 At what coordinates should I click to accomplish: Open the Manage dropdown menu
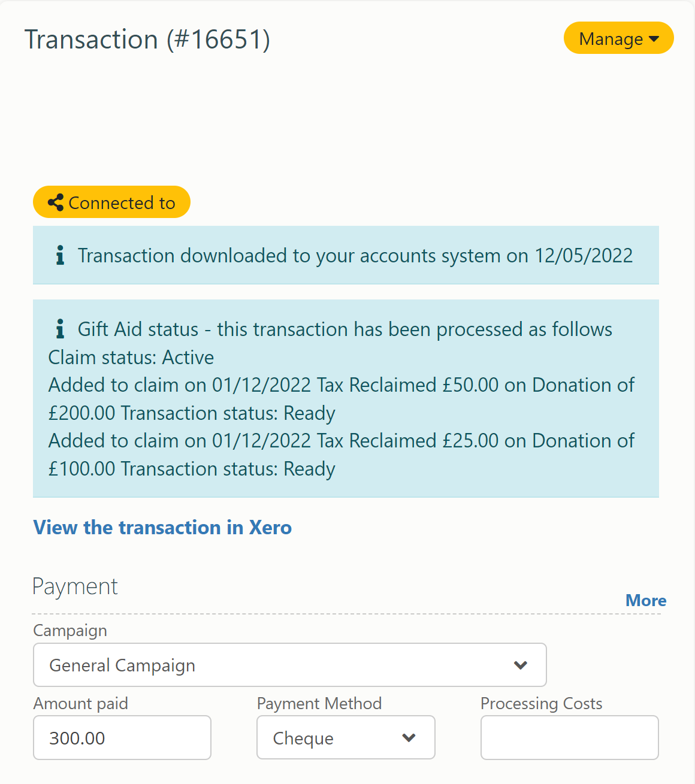tap(618, 38)
